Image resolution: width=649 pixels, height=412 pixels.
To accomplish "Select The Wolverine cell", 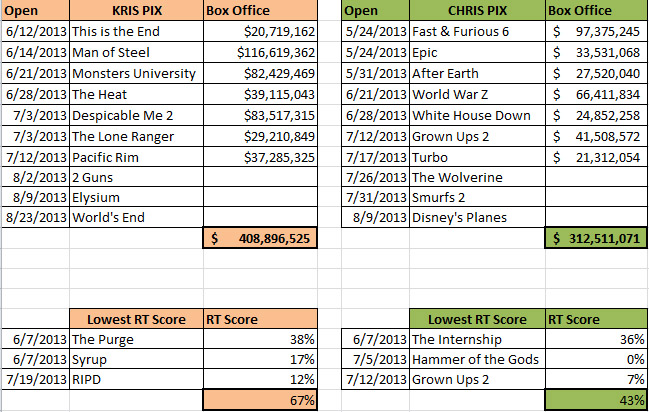I will point(477,178).
